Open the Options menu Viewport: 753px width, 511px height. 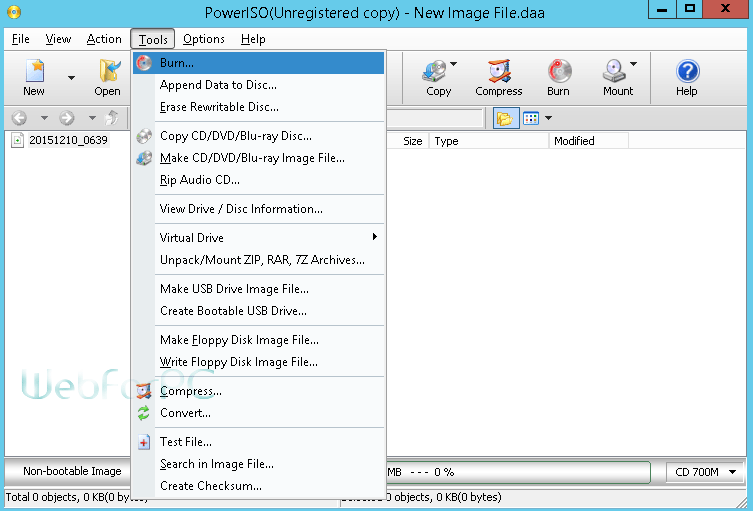tap(204, 39)
